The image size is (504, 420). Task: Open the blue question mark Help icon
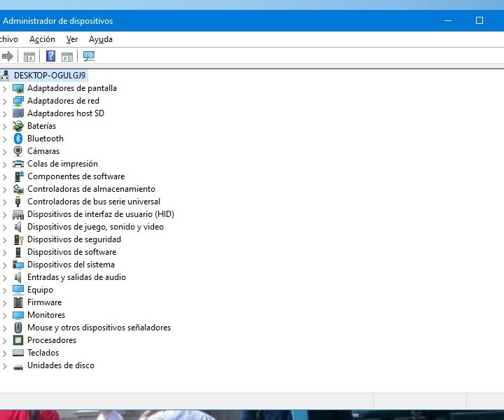click(x=50, y=56)
